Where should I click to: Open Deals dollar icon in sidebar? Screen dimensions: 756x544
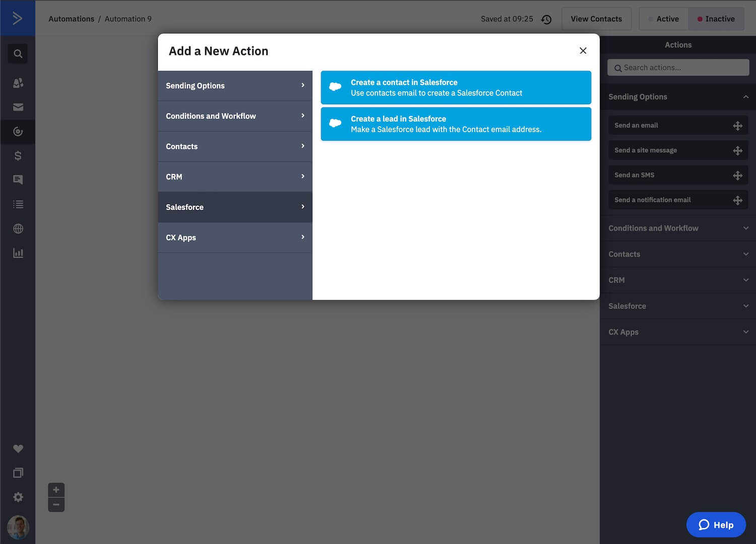click(18, 156)
